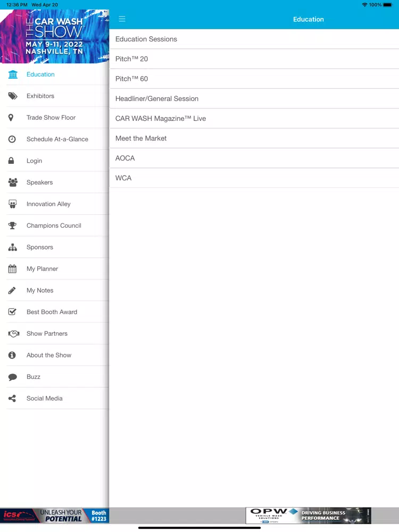
Task: Tap the hamburger menu icon
Action: 122,19
